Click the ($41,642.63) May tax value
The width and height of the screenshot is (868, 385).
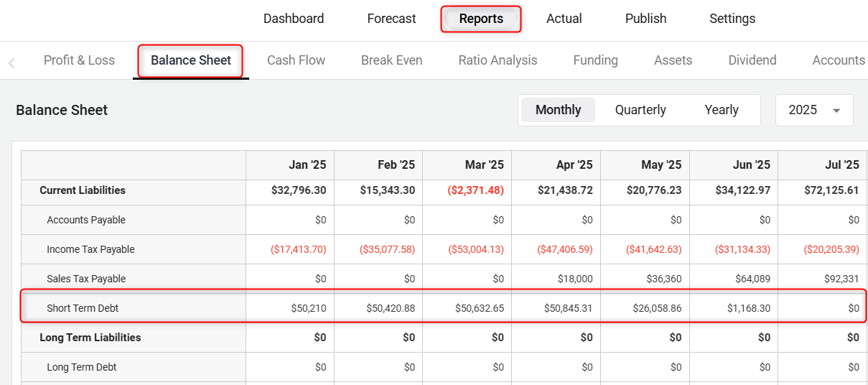click(654, 249)
